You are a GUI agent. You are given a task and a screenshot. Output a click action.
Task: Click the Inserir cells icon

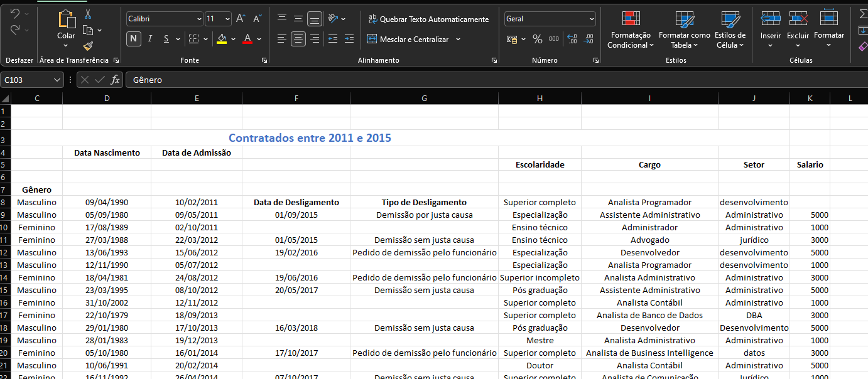coord(770,18)
